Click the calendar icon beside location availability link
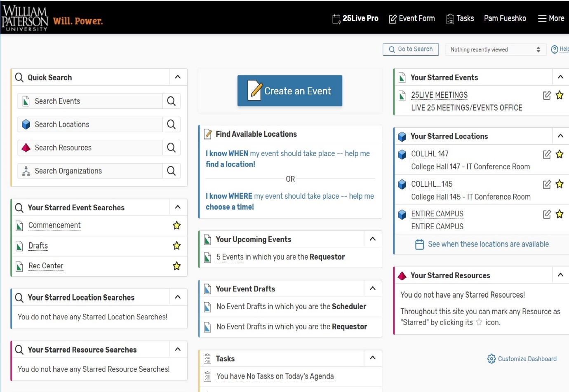Image resolution: width=569 pixels, height=392 pixels. [x=419, y=244]
